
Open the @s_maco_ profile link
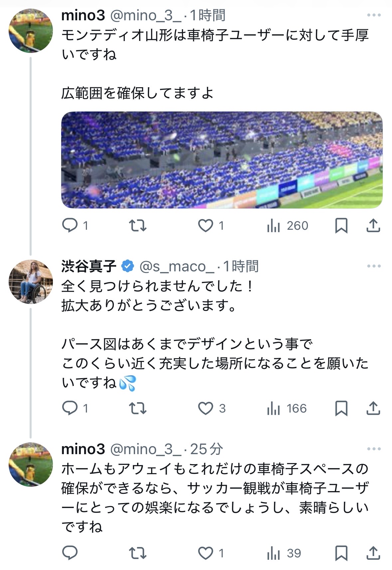tap(177, 266)
